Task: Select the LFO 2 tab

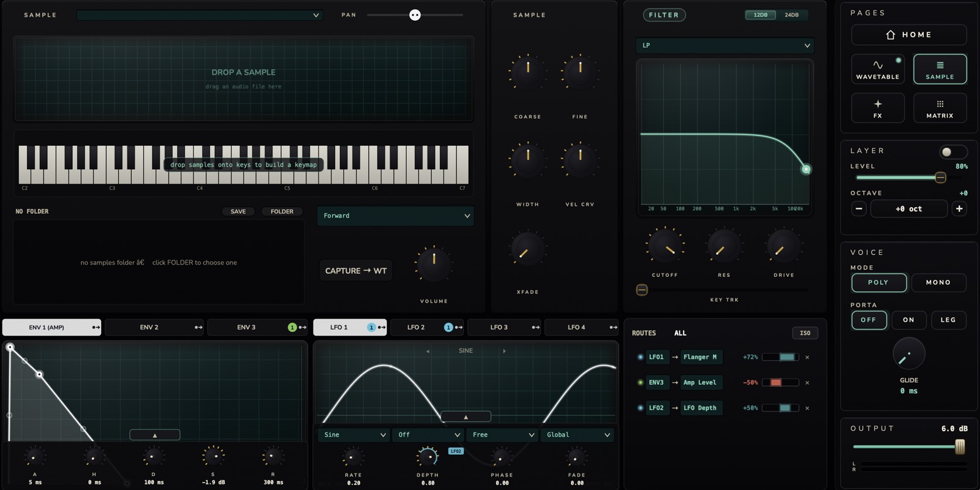Action: (x=428, y=328)
